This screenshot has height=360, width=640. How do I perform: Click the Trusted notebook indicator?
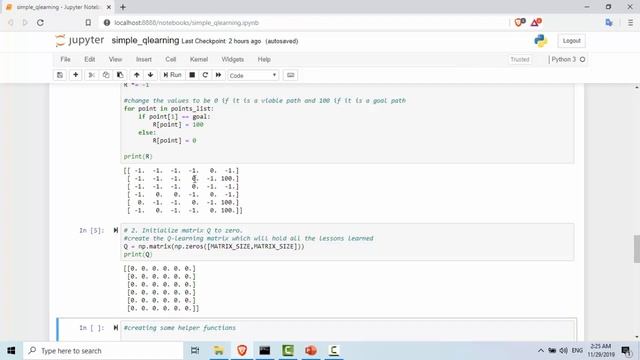[520, 60]
